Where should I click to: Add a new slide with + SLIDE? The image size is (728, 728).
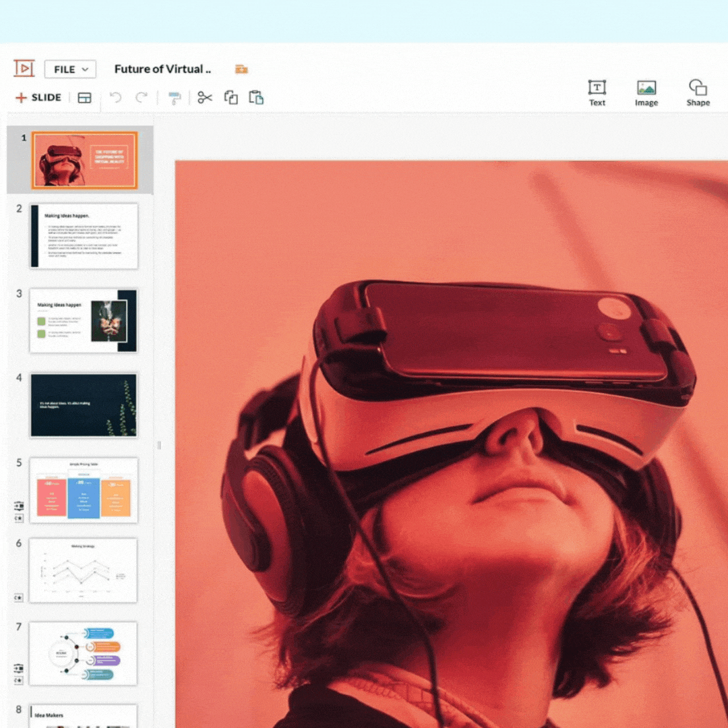pyautogui.click(x=38, y=98)
